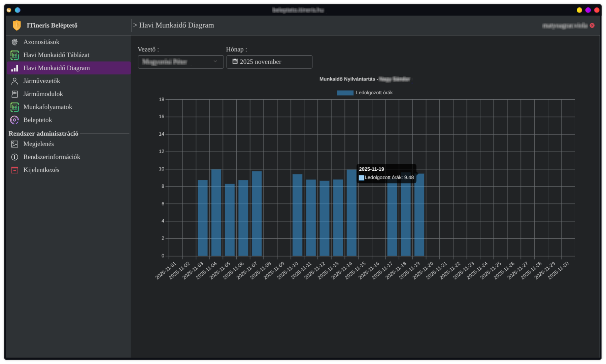The image size is (606, 364).
Task: Click the red logout icon beside username
Action: tap(592, 26)
